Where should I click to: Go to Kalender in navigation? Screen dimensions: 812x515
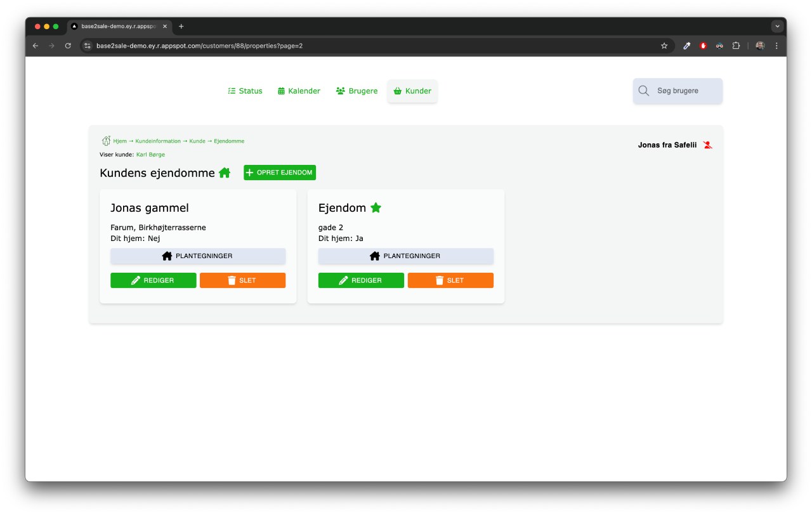[x=299, y=91]
